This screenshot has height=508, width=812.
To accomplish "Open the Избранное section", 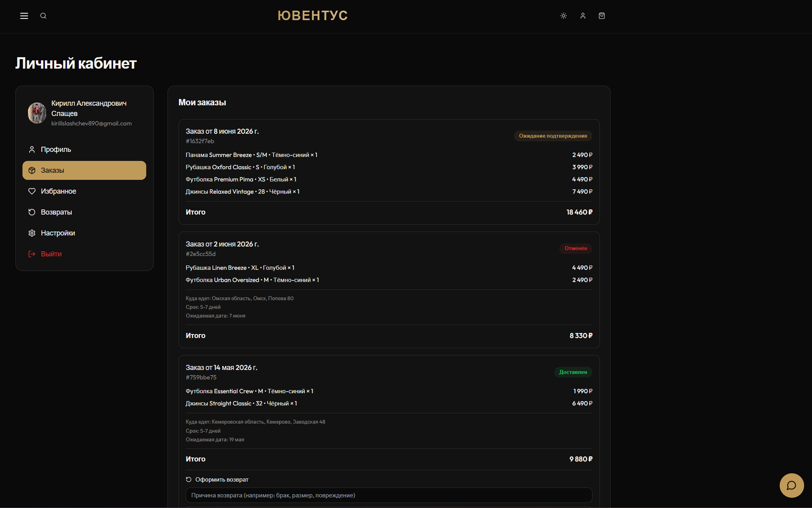I will (x=84, y=191).
